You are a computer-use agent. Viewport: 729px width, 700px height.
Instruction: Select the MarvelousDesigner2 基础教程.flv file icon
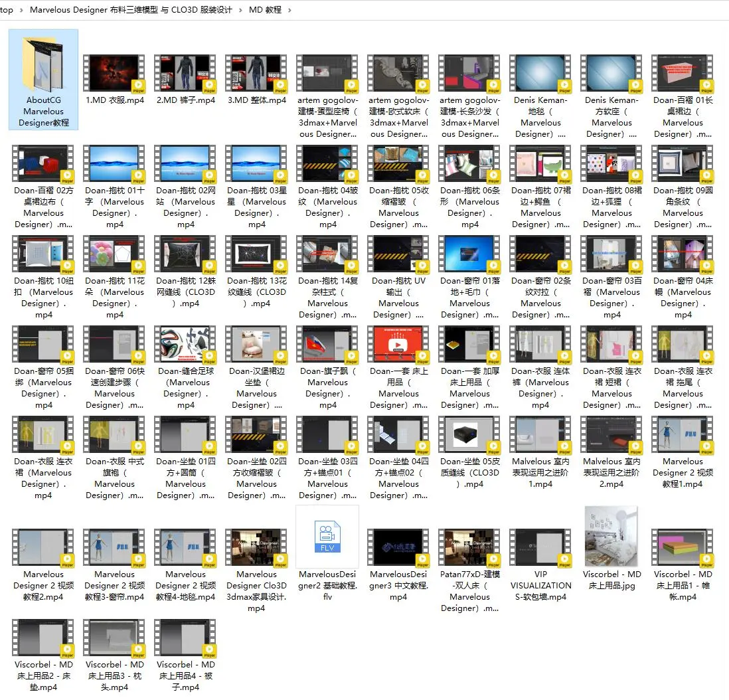point(327,536)
